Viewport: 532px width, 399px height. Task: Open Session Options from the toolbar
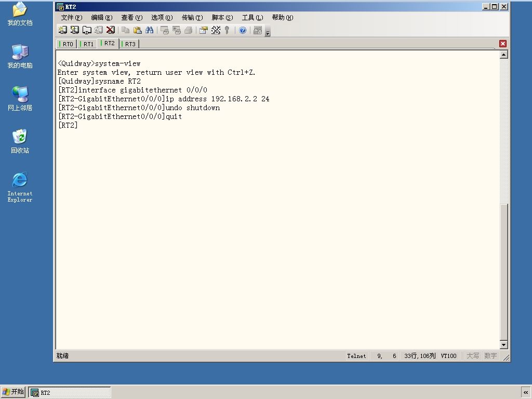click(204, 30)
